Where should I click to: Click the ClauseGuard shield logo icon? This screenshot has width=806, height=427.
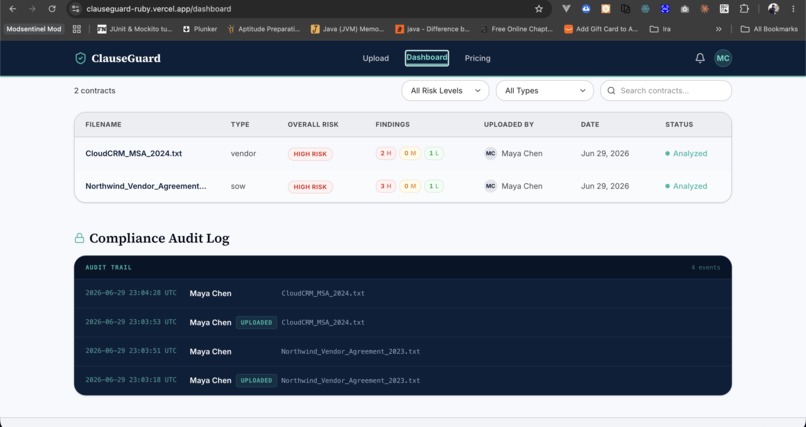point(80,58)
